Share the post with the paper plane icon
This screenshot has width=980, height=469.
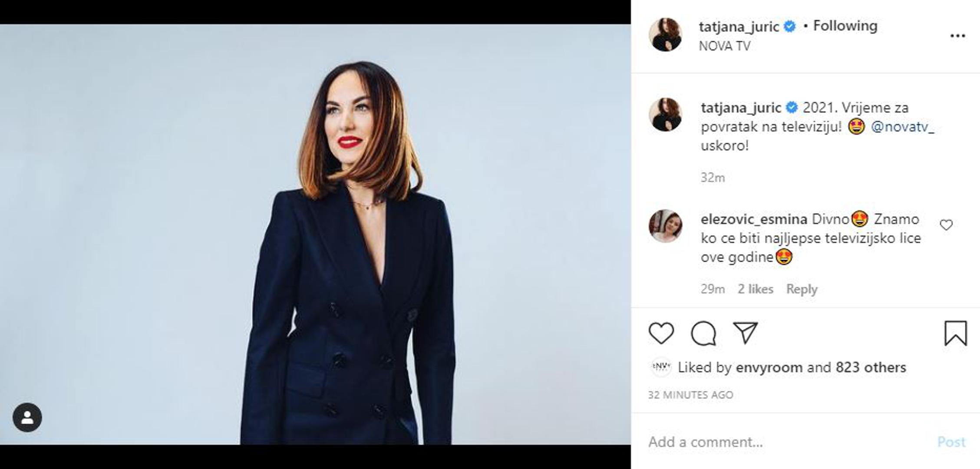pyautogui.click(x=745, y=333)
